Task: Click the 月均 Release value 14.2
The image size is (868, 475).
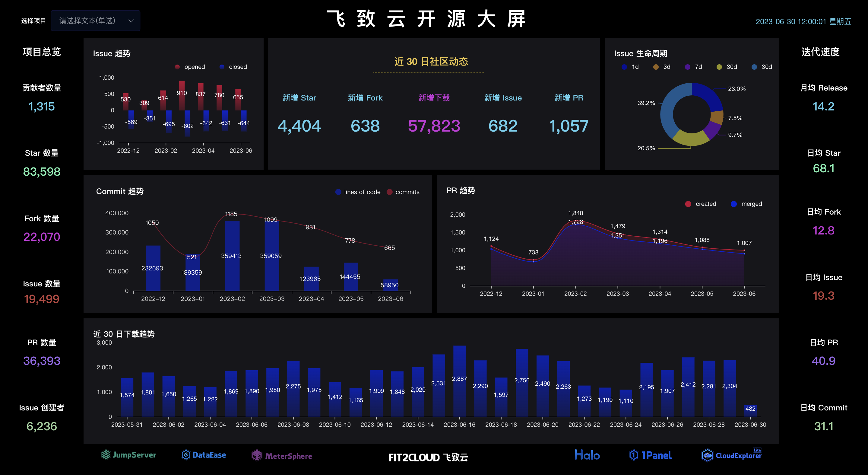Action: click(824, 107)
